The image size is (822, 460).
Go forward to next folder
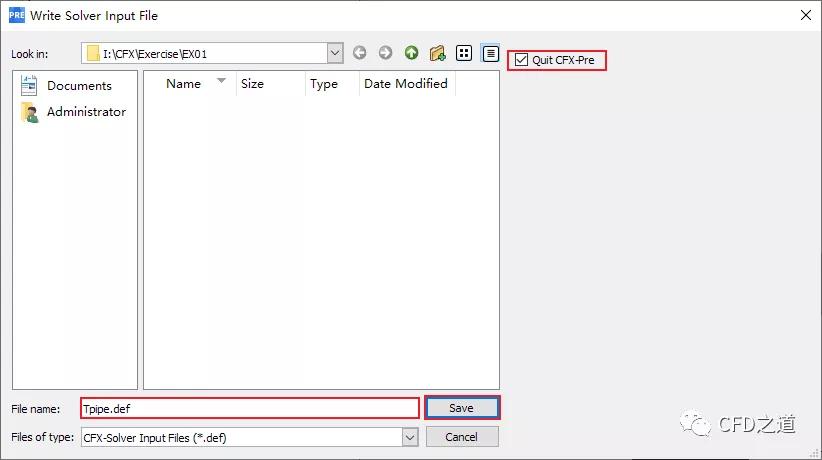[x=385, y=53]
